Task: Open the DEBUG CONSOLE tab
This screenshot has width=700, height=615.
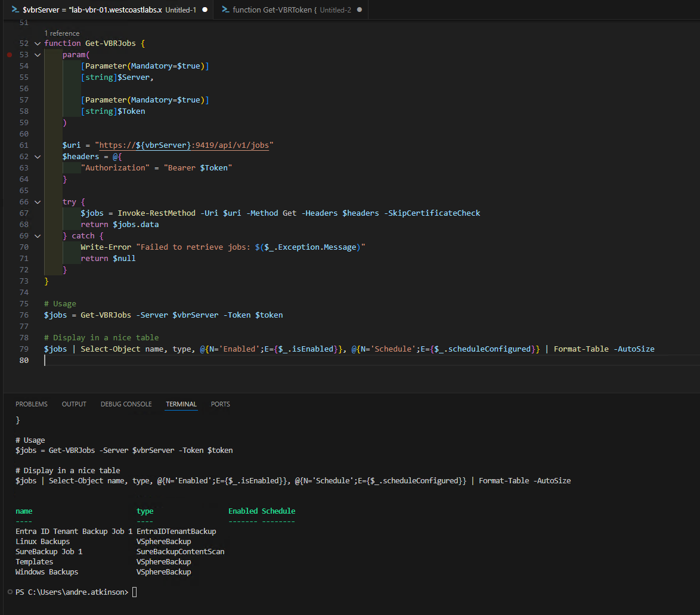Action: [126, 404]
